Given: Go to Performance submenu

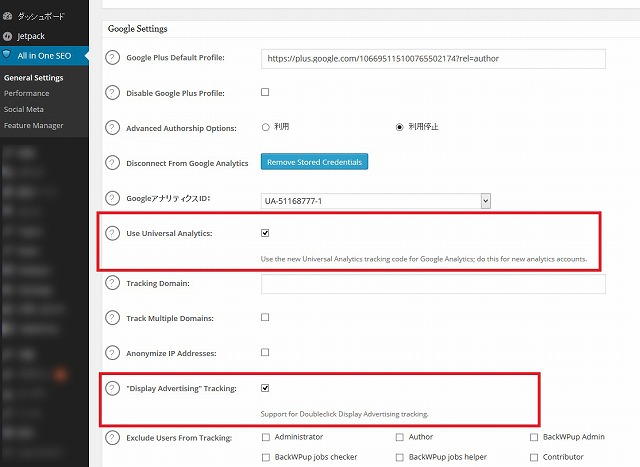Looking at the screenshot, I should [x=27, y=93].
